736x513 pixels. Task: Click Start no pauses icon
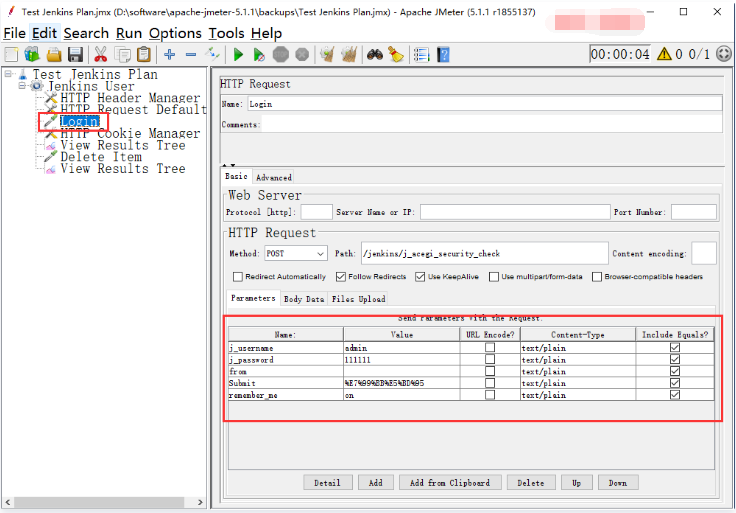click(259, 55)
